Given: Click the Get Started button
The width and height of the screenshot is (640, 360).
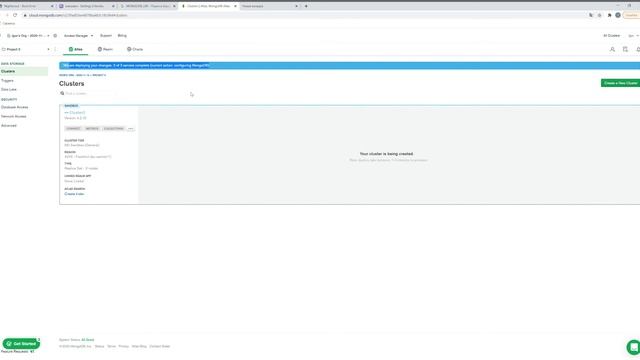Looking at the screenshot, I should (x=21, y=344).
